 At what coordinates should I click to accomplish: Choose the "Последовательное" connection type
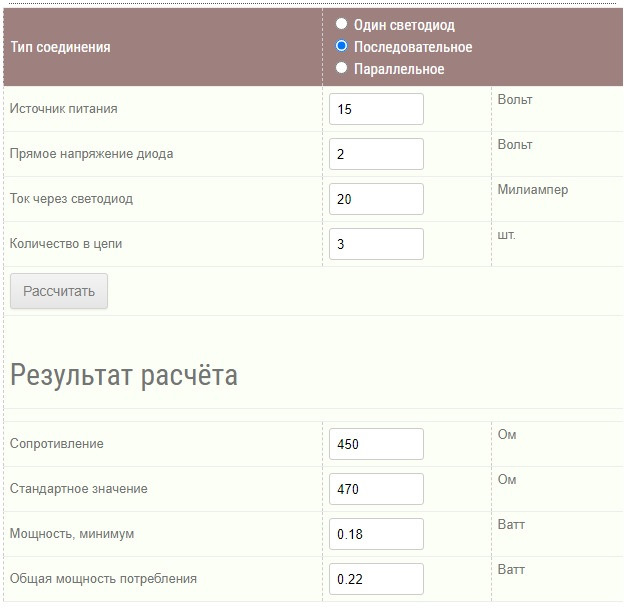[x=342, y=46]
